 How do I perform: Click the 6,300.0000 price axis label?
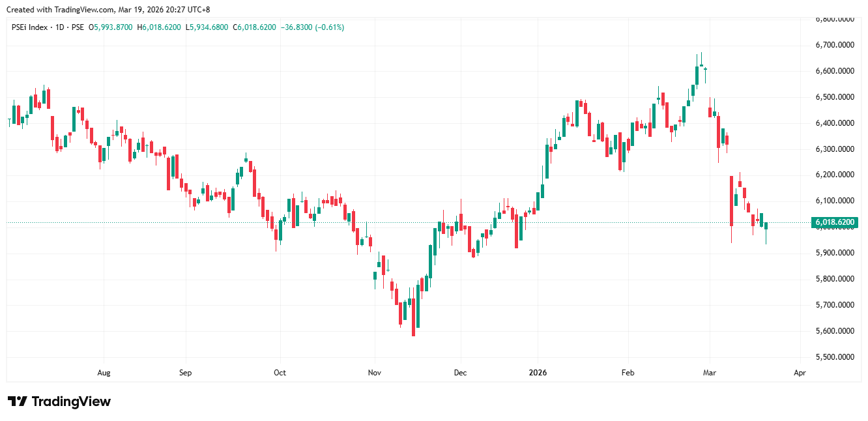click(x=835, y=149)
